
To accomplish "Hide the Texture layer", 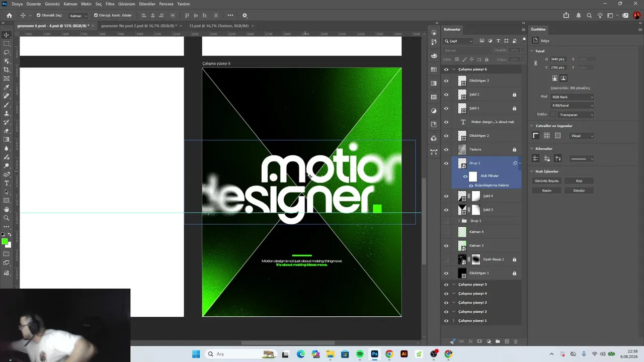I will pyautogui.click(x=446, y=149).
